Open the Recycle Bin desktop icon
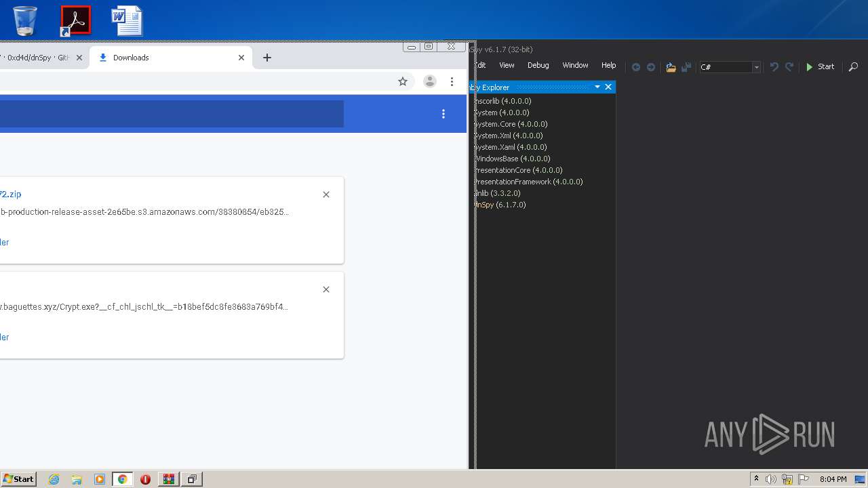This screenshot has height=488, width=868. click(x=25, y=20)
